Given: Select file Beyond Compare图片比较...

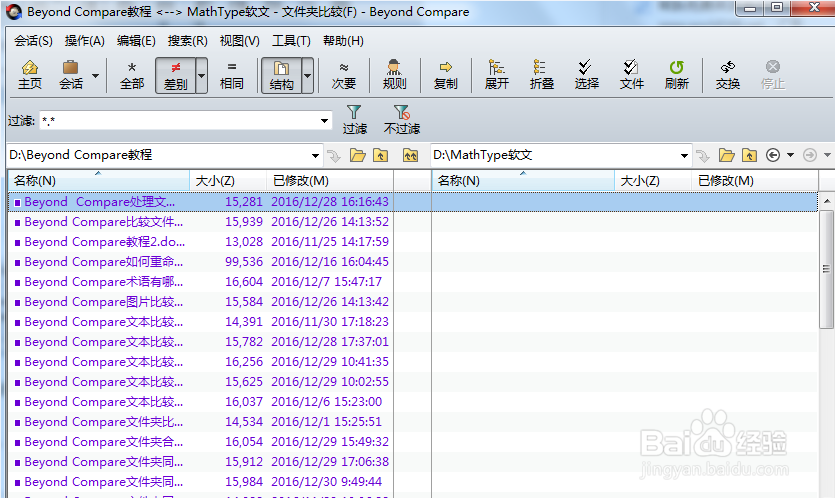Looking at the screenshot, I should pos(103,302).
